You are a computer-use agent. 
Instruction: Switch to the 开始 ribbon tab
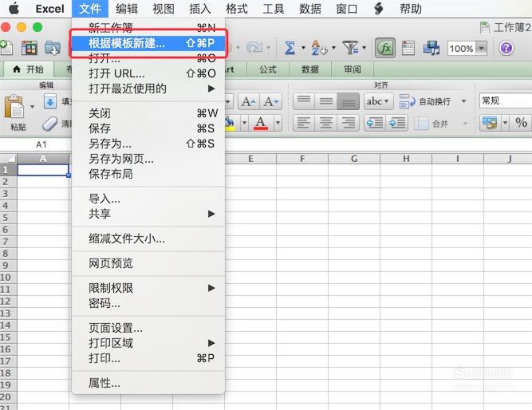[x=29, y=69]
